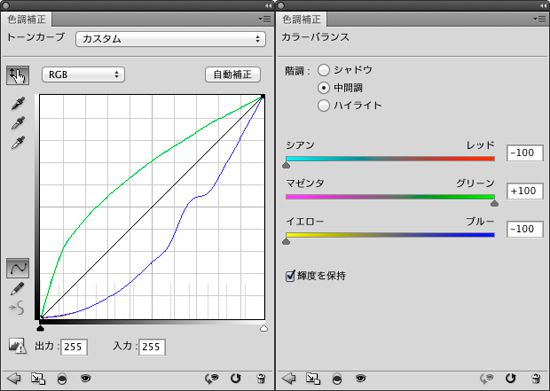Toggle the 輝度を保持 checkbox
Screen dimensions: 550x391
290,276
